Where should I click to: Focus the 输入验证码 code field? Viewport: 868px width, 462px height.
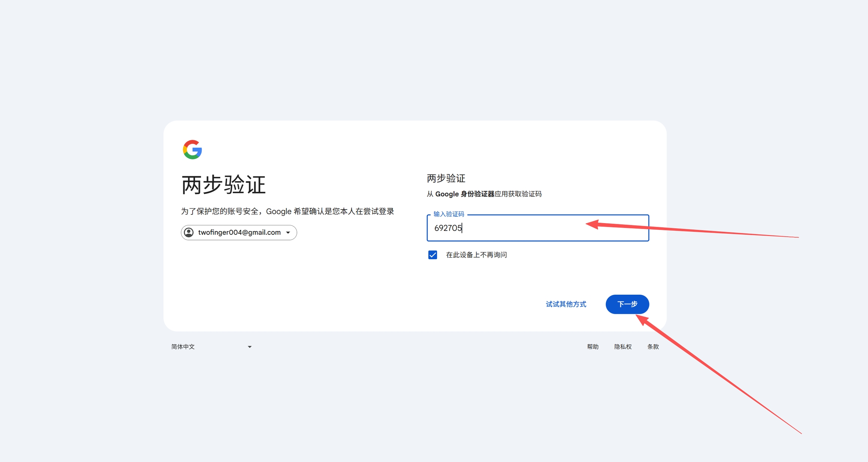point(538,228)
